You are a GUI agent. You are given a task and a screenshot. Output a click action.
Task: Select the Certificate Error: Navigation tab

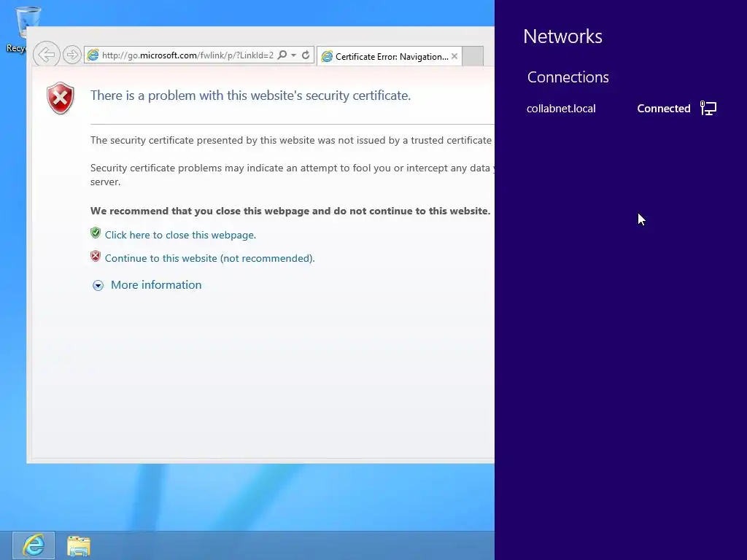[390, 57]
